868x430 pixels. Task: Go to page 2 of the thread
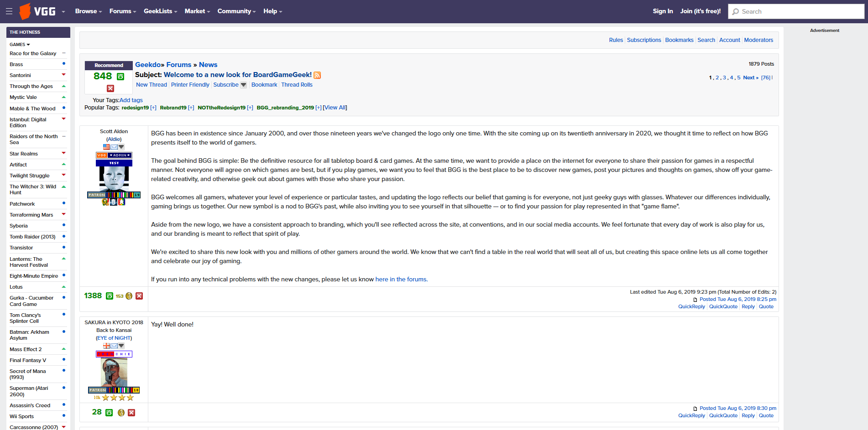pyautogui.click(x=717, y=78)
